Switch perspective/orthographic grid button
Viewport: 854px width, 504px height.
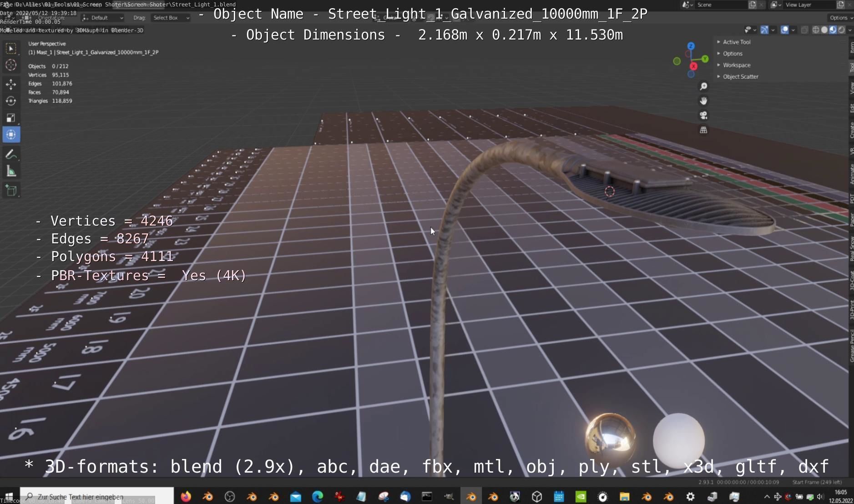703,130
